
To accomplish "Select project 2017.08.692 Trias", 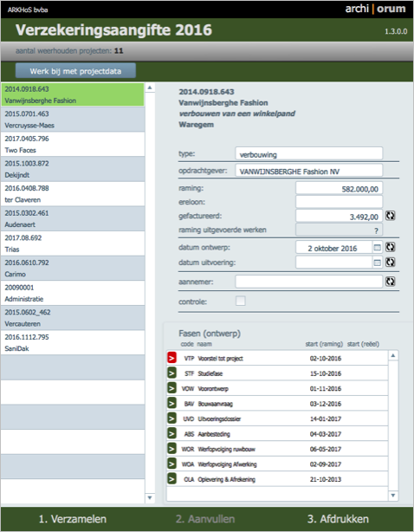I will pos(73,243).
